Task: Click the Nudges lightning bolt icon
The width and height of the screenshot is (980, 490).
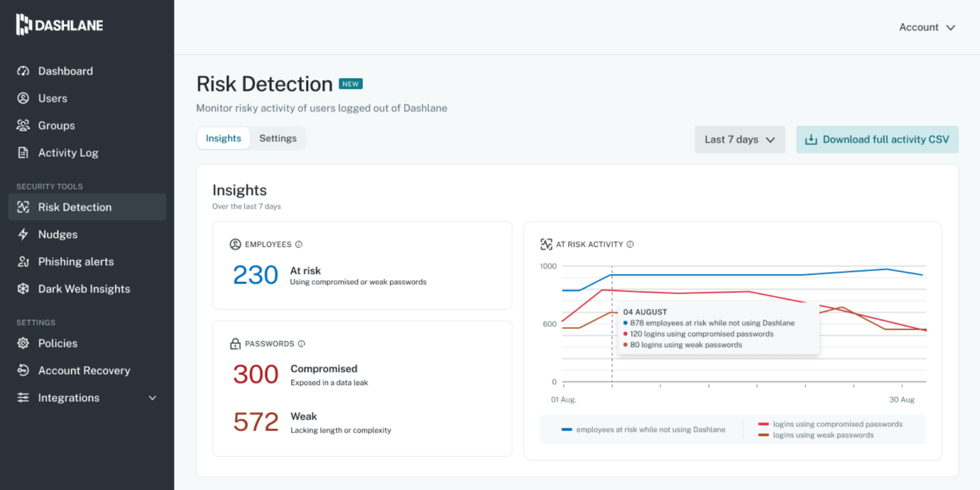Action: pyautogui.click(x=23, y=235)
